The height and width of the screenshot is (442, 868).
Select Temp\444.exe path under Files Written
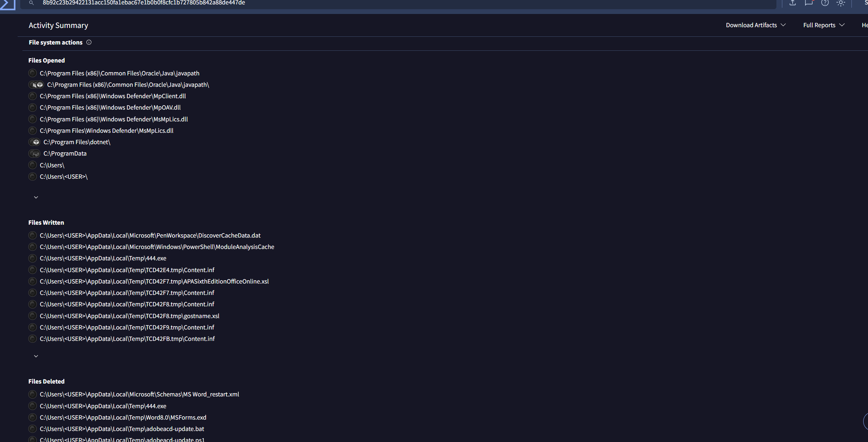coord(103,258)
